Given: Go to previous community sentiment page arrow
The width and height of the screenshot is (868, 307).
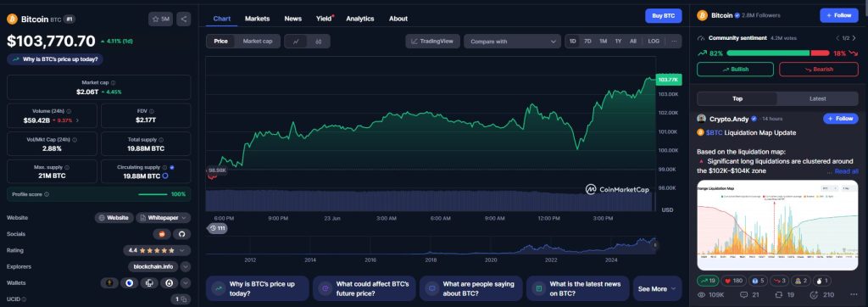Looking at the screenshot, I should (837, 38).
